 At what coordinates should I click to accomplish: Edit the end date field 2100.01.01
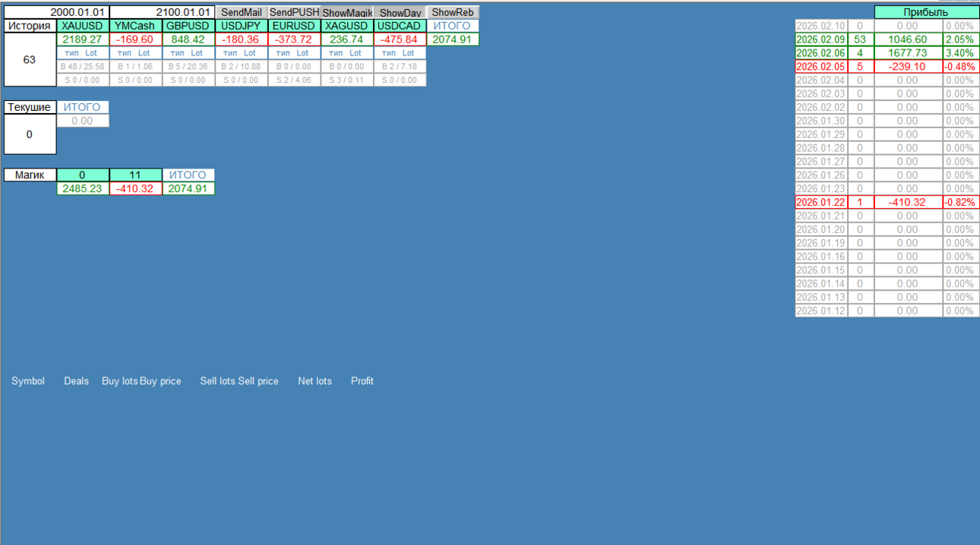[163, 12]
